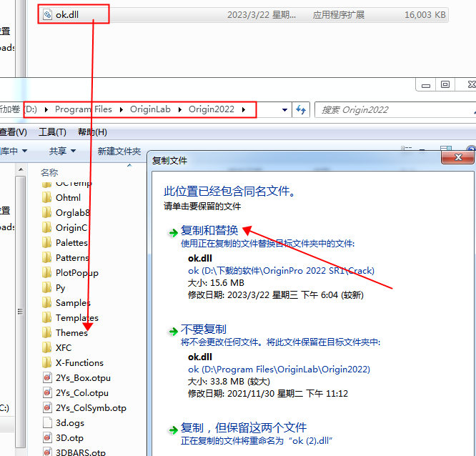Expand the arrow before Program Files in the address bar
This screenshot has height=456, width=476.
coord(46,109)
